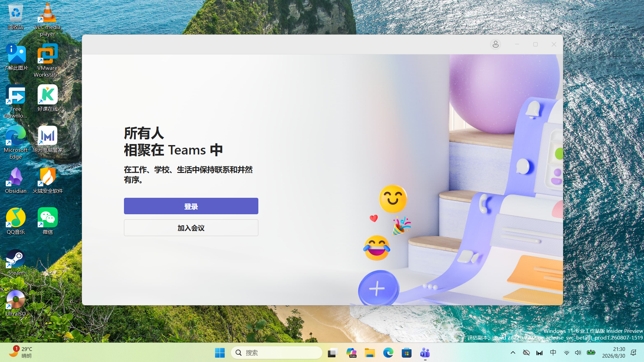Select the Steam desktop shortcut
644x362 pixels.
16,262
